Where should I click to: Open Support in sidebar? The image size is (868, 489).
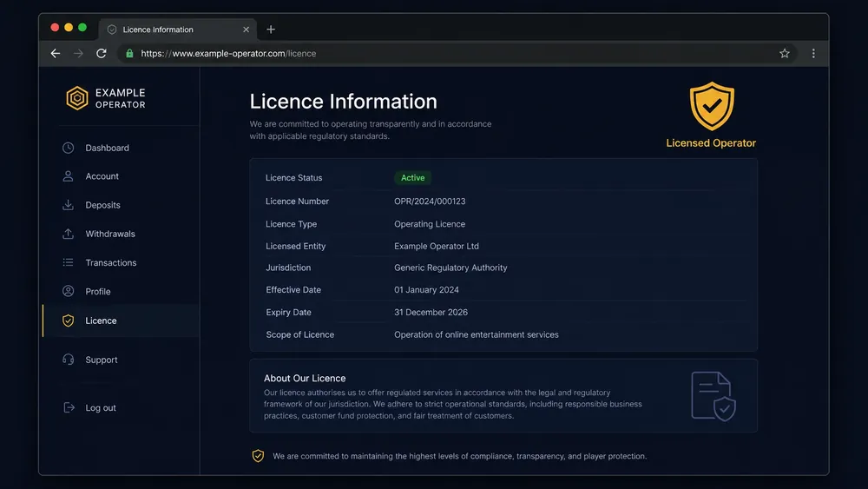(x=121, y=360)
